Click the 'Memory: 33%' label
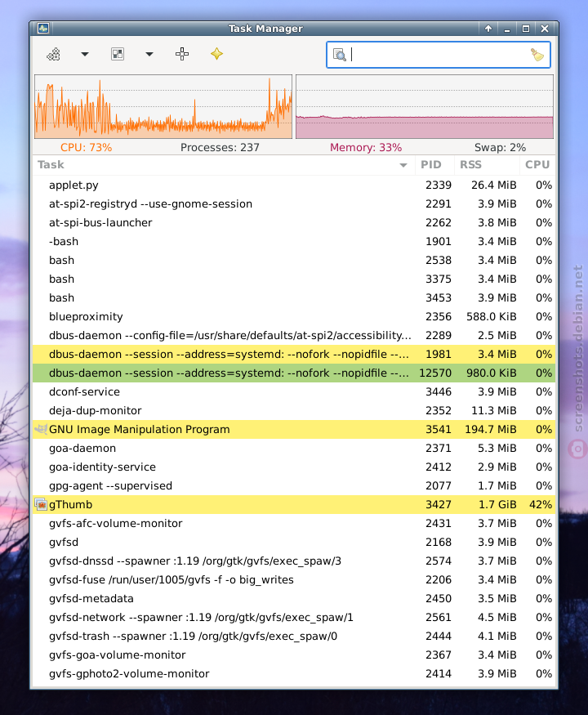The height and width of the screenshot is (715, 588). click(x=366, y=147)
